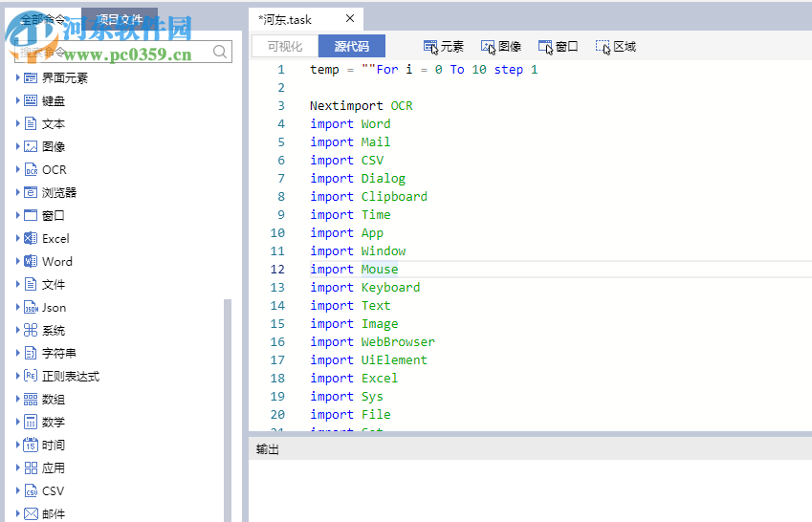The width and height of the screenshot is (812, 522).
Task: Click the 数学 calculator icon
Action: 31,422
